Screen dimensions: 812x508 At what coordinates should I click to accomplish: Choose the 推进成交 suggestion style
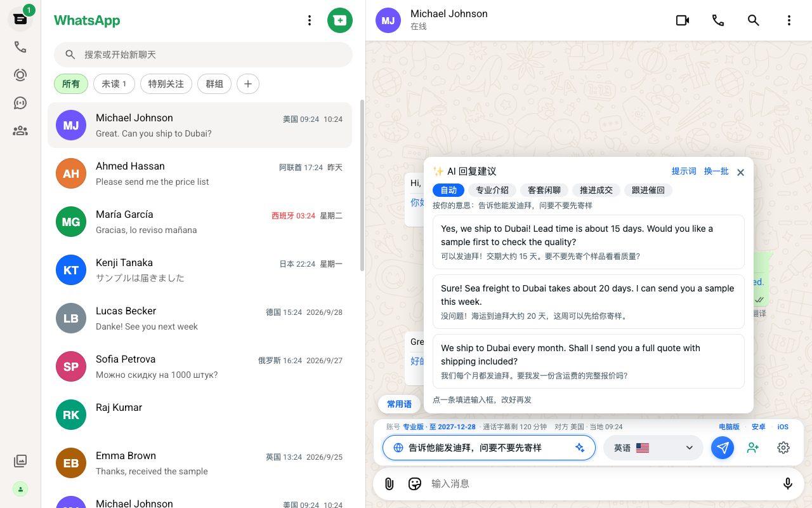[596, 190]
